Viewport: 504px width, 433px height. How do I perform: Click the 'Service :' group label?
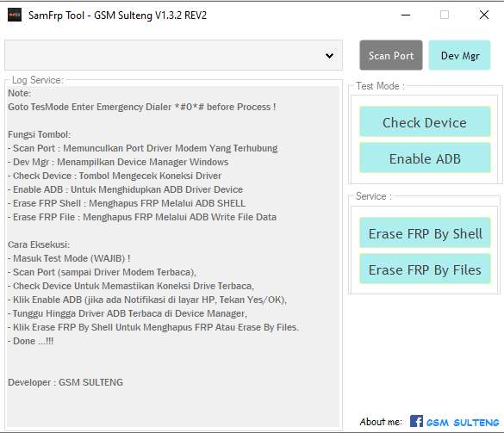pyautogui.click(x=374, y=196)
